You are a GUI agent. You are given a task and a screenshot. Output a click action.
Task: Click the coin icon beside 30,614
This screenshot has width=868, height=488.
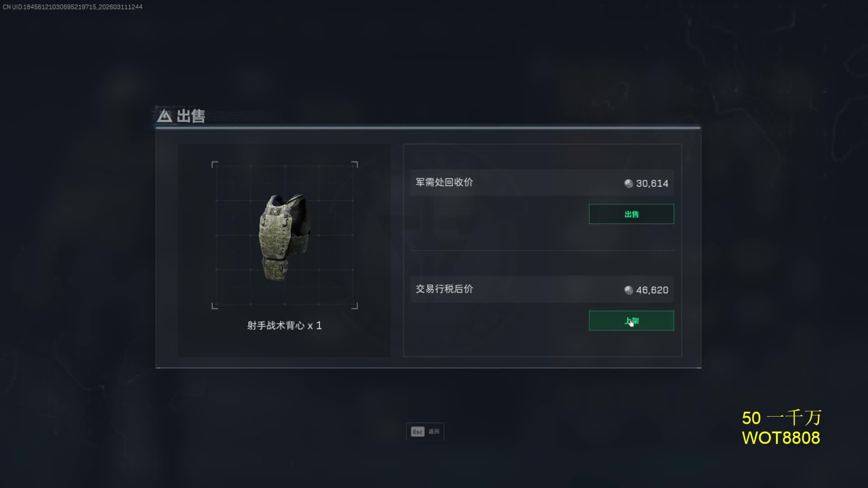[628, 183]
